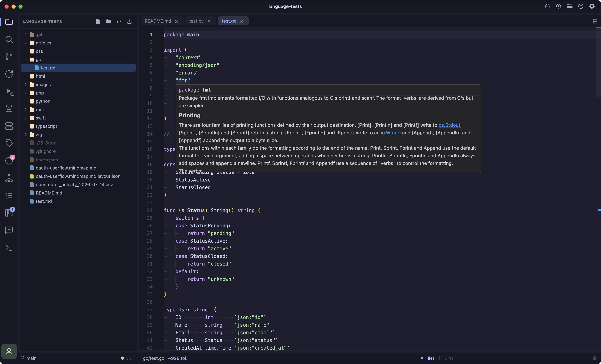Follow the io.Writer link in tooltip
The width and height of the screenshot is (601, 364).
(x=390, y=133)
